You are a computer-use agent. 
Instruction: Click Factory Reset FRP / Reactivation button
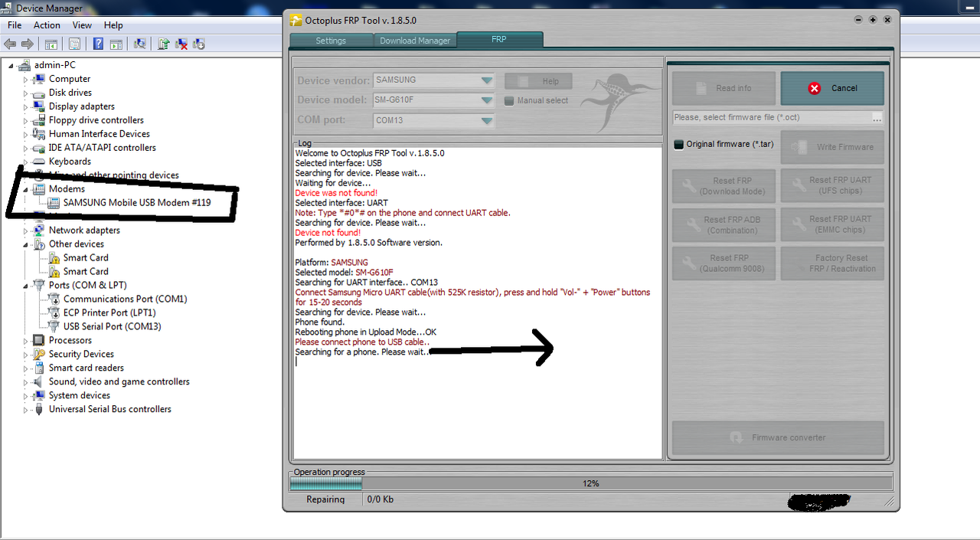[x=832, y=263]
